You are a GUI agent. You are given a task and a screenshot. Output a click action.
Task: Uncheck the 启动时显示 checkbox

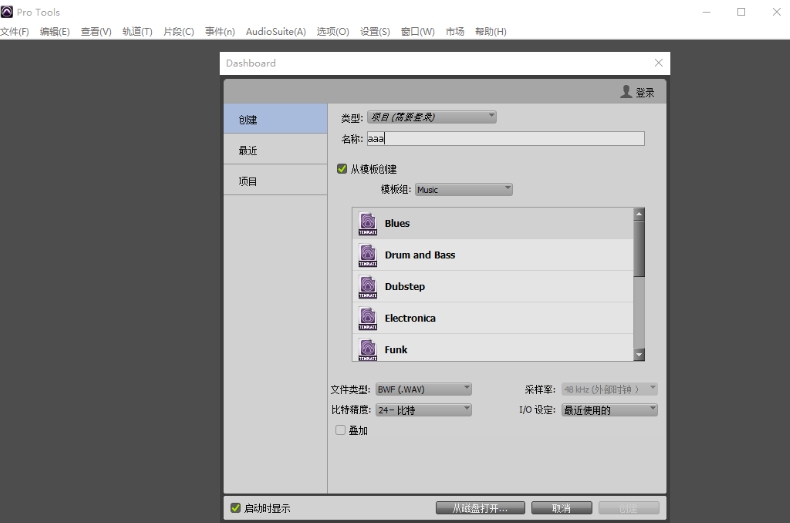click(x=235, y=508)
